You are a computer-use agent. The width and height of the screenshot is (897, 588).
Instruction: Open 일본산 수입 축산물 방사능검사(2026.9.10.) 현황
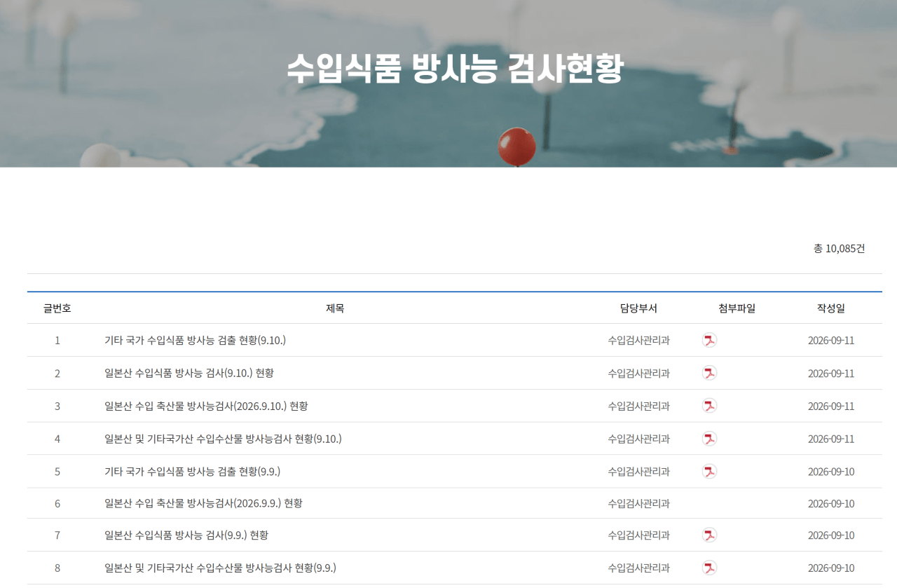pos(206,406)
